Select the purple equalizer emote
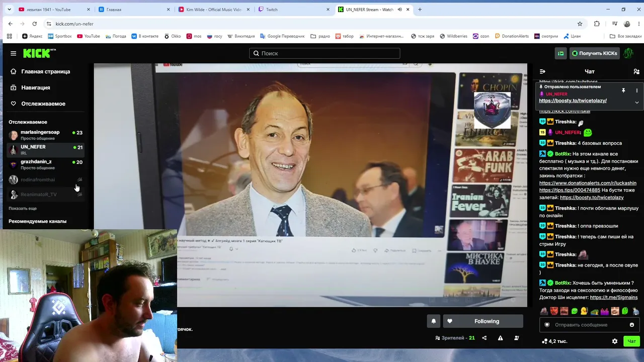The width and height of the screenshot is (644, 362). click(604, 311)
